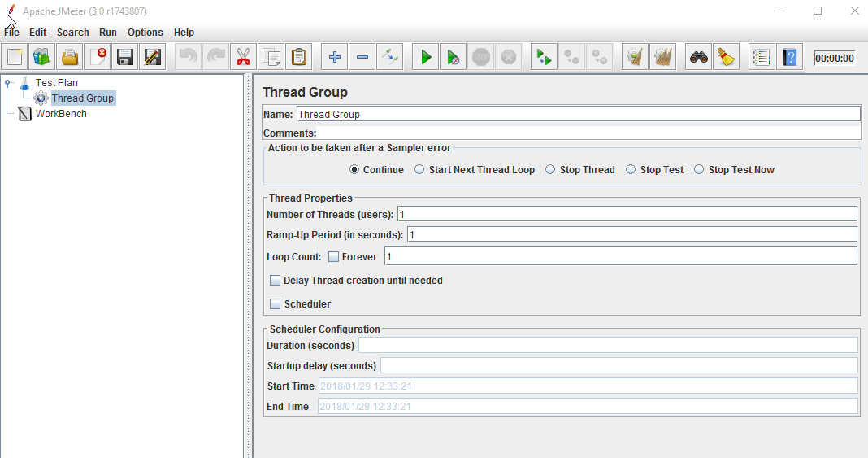Select the Stop Test Now radio button

699,169
